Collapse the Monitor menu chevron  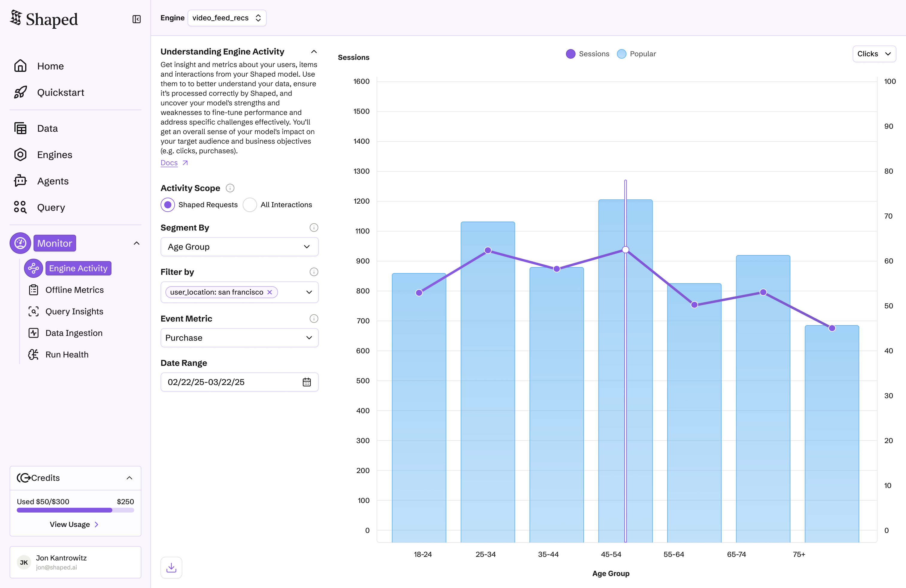point(137,243)
